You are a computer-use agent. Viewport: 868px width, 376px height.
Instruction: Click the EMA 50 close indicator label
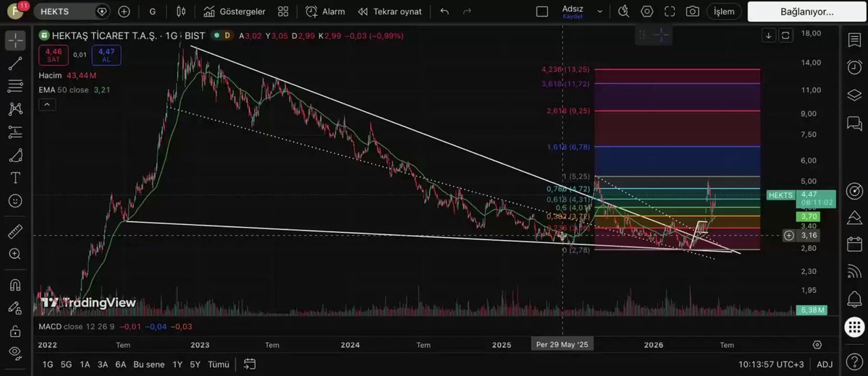(x=64, y=90)
